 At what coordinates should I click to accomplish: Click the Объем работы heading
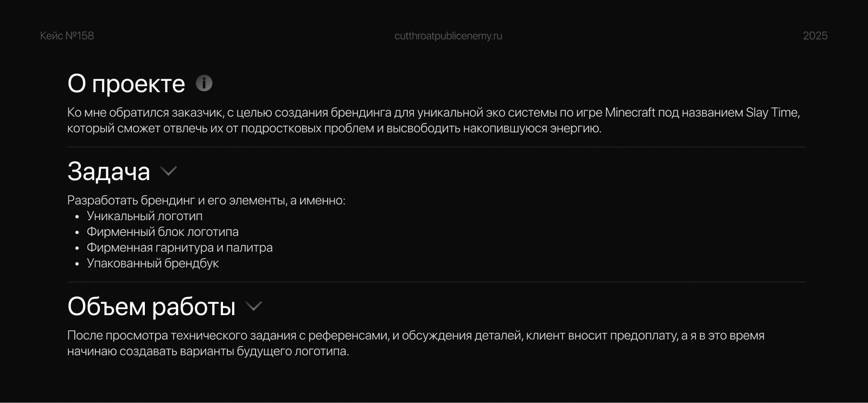151,306
